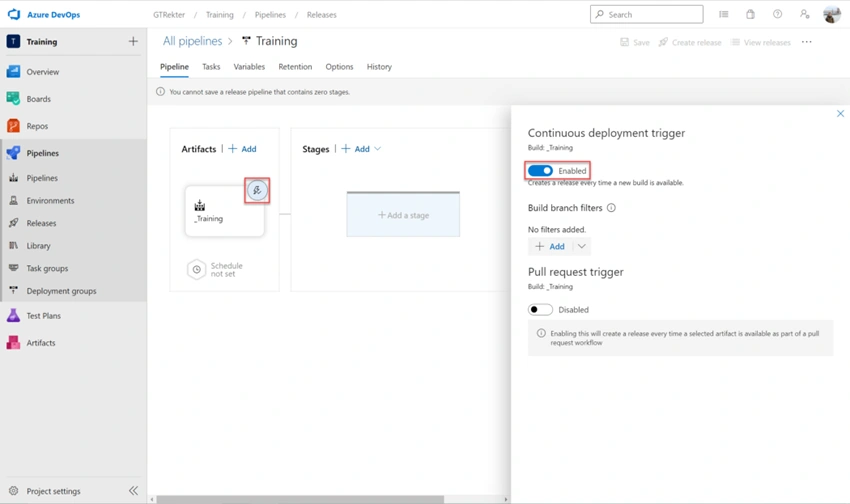The image size is (850, 504).
Task: Open Artifacts in the sidebar
Action: 41,343
